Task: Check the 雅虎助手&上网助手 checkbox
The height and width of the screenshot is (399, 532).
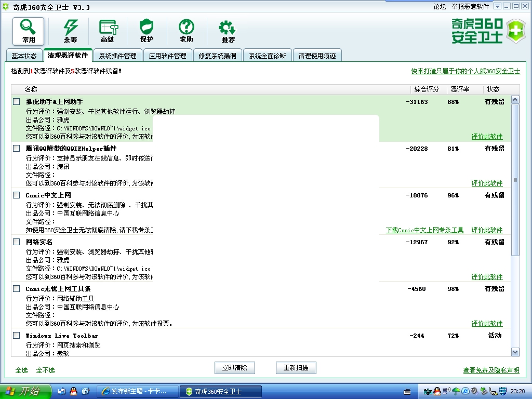Action: [16, 101]
